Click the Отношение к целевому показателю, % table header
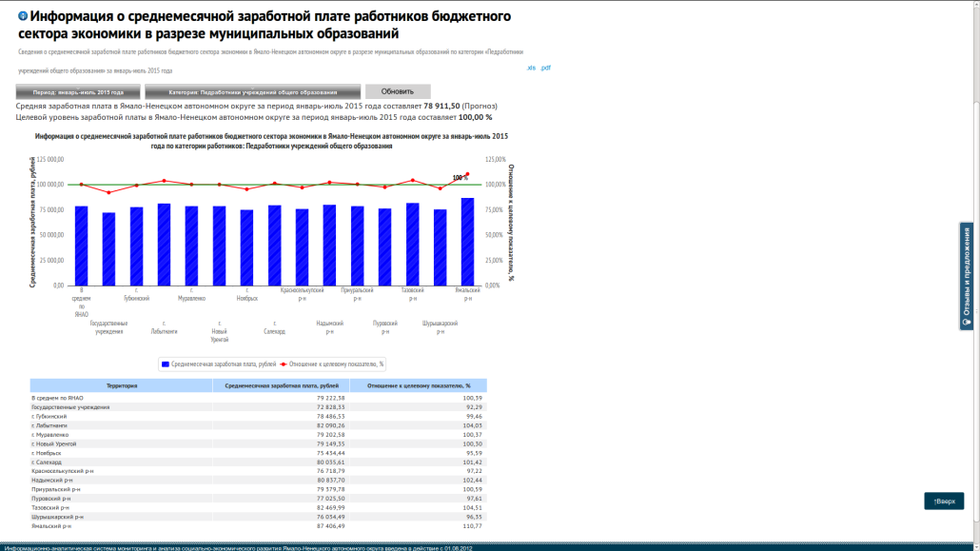This screenshot has width=980, height=551. click(419, 385)
